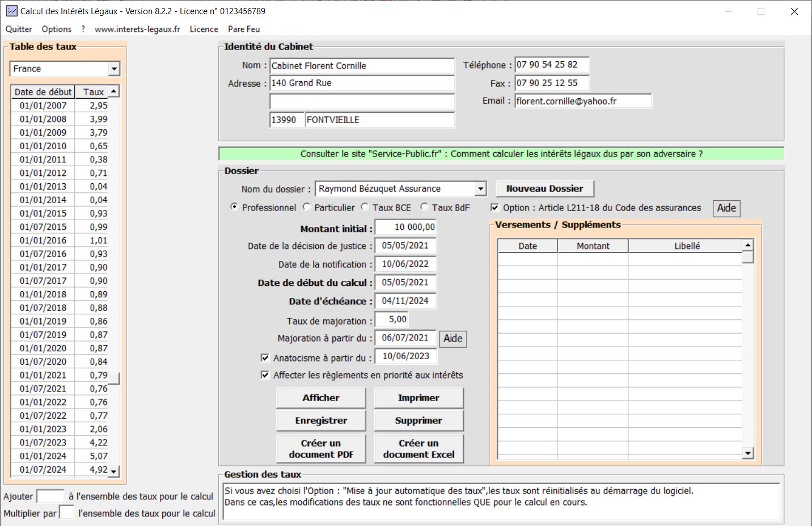
Task: Select the rate row 01/01/2007
Action: pos(60,106)
